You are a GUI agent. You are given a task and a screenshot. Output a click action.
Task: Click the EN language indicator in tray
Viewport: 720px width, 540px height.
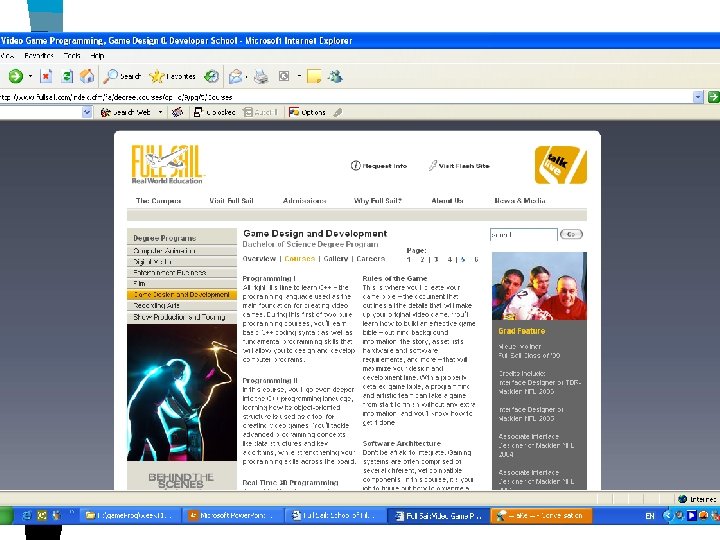650,516
